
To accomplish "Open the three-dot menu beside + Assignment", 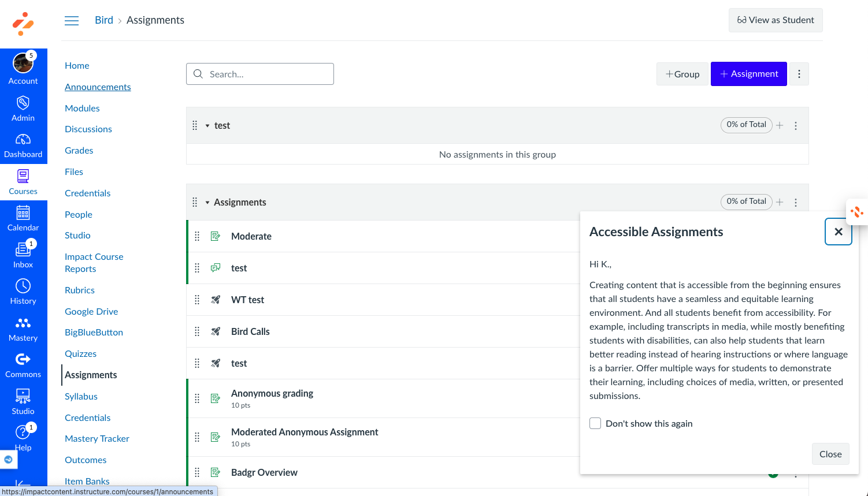I will (799, 74).
